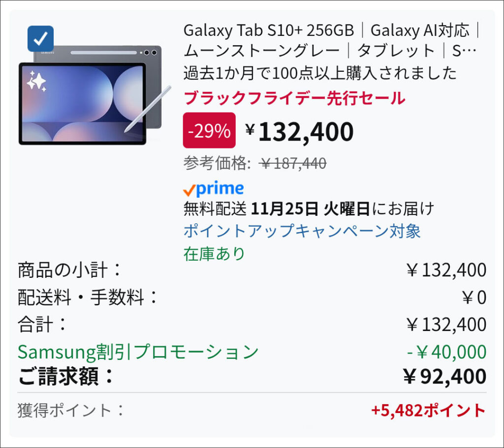Click the ご請求額 total of ¥92,400
This screenshot has height=448, width=504.
[444, 377]
